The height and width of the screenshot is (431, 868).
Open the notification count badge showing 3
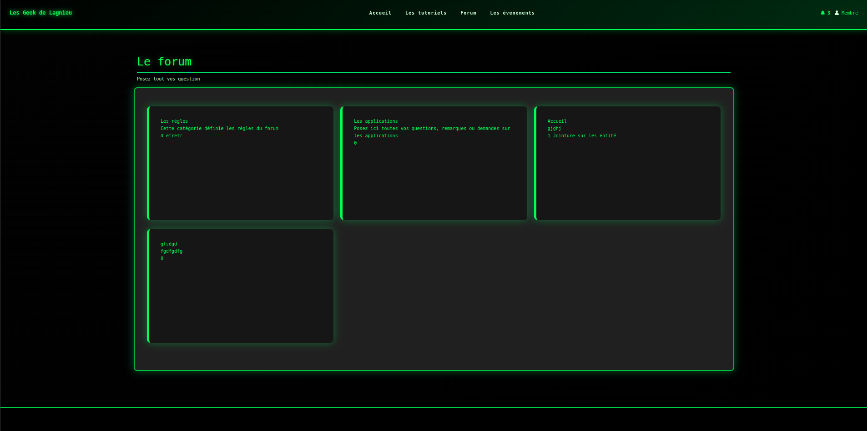point(828,13)
